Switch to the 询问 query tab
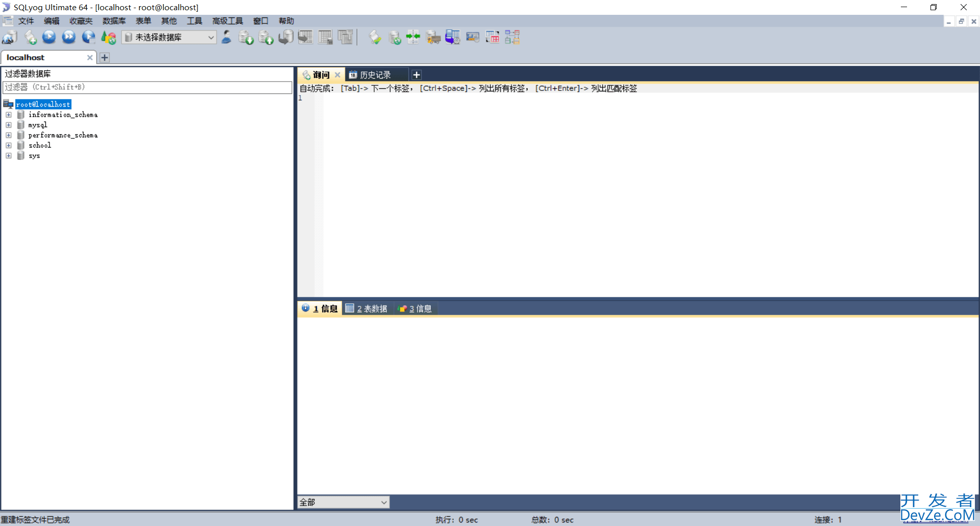980x526 pixels. pos(321,75)
